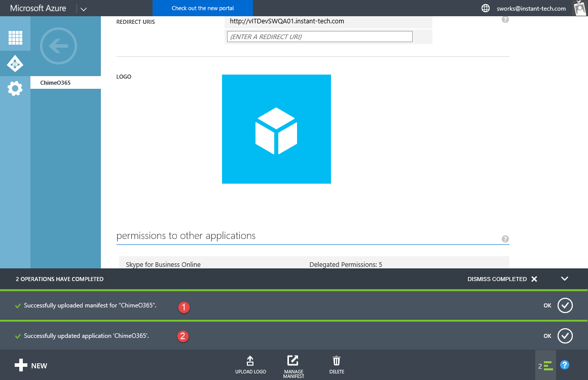Open the notifications count indicator
Screen dimensions: 588x380
545,366
